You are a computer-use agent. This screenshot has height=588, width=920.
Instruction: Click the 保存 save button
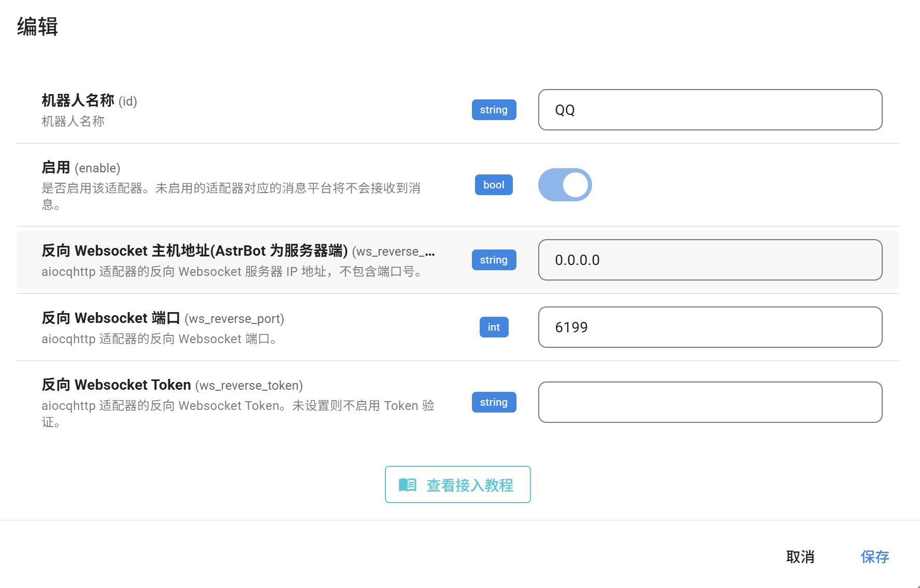pyautogui.click(x=874, y=557)
